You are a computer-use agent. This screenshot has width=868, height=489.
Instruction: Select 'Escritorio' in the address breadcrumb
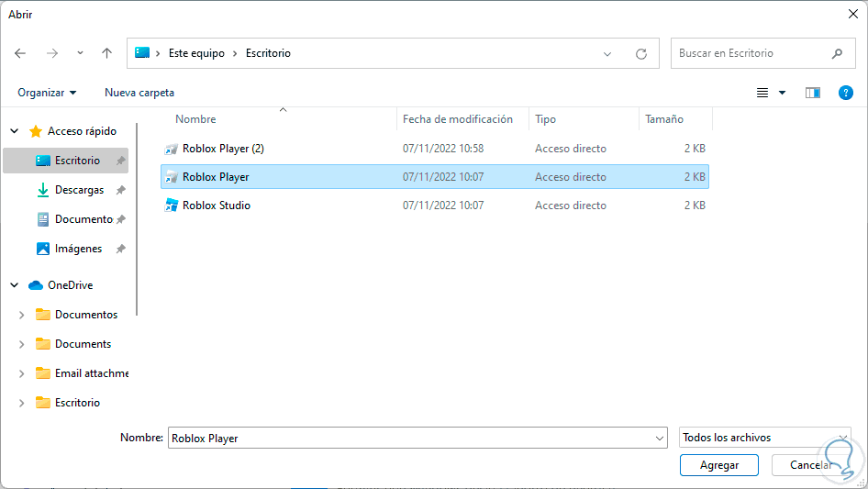coord(268,53)
